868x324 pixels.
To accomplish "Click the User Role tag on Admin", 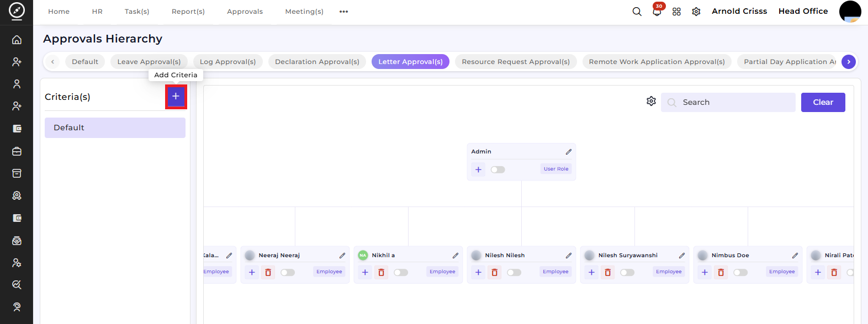I will point(556,169).
